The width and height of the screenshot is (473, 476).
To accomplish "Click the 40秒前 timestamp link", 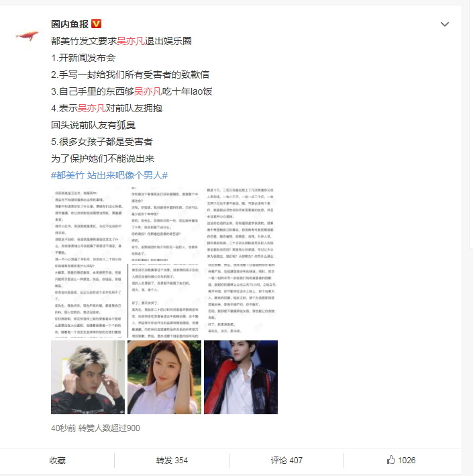I will 64,428.
